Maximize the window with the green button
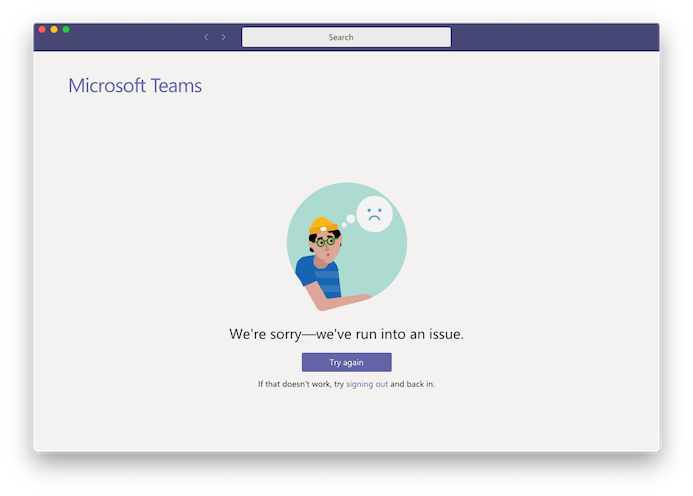 pos(66,30)
